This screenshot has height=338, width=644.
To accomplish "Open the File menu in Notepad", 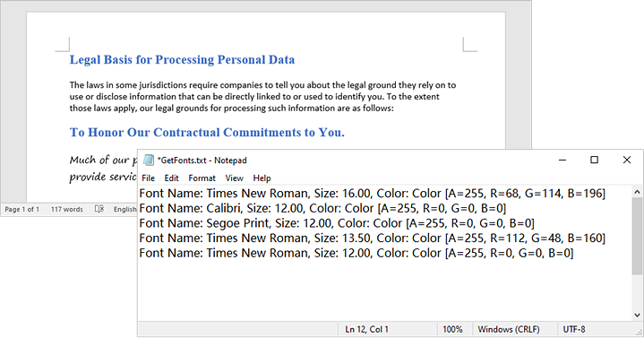I will 149,178.
